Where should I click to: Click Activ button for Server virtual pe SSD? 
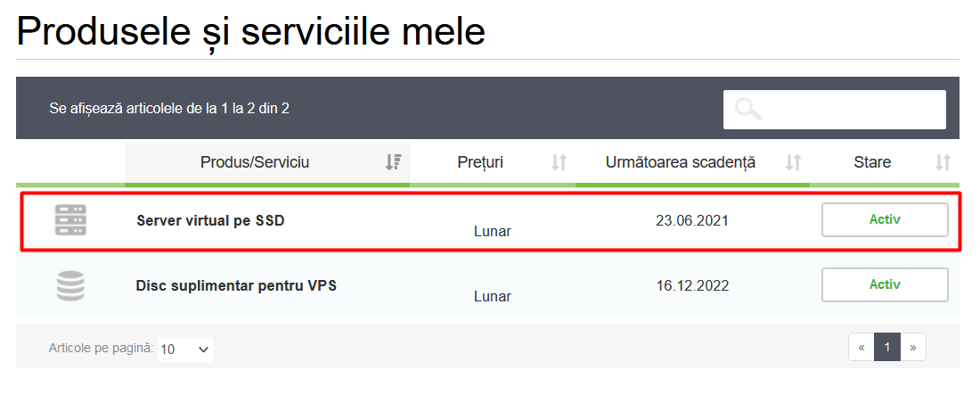[x=885, y=219]
